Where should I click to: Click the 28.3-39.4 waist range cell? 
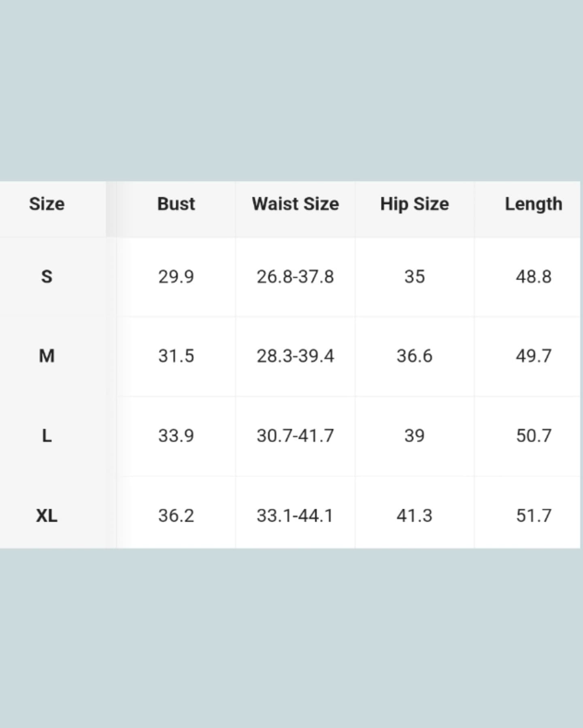pos(295,356)
